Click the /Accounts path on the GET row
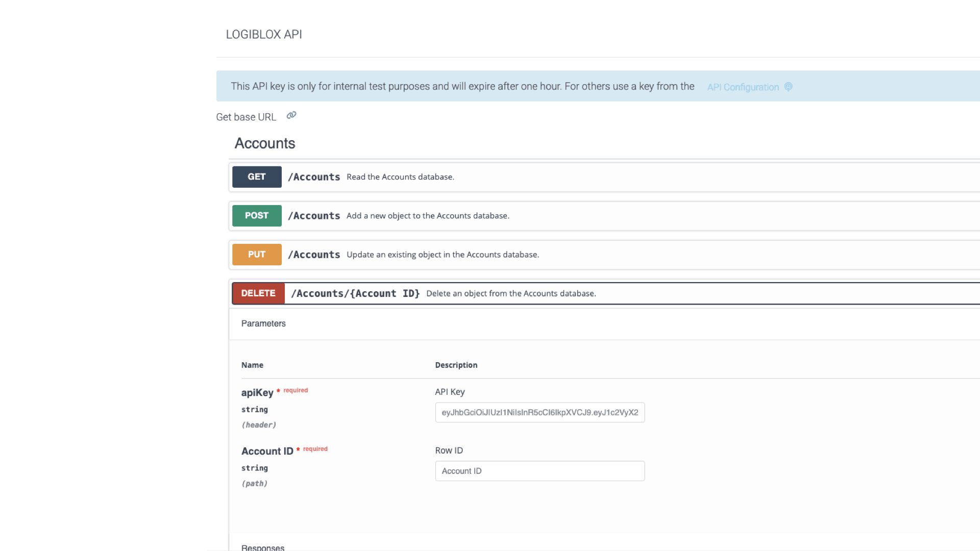980x551 pixels. tap(314, 177)
